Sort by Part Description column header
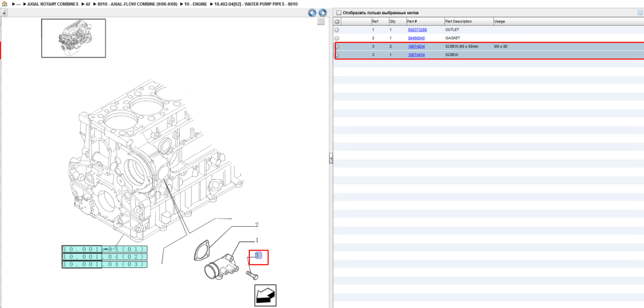The image size is (644, 308). pyautogui.click(x=469, y=21)
